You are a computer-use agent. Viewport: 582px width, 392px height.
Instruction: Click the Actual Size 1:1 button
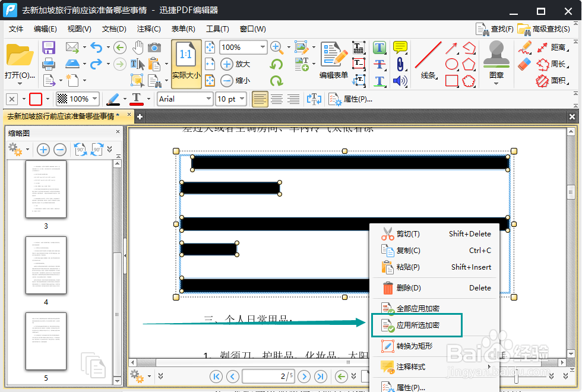point(186,64)
